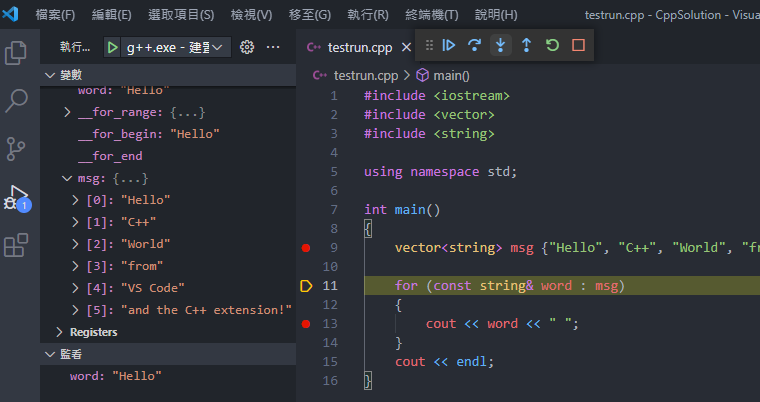Restart the debugging session
The image size is (760, 402).
[x=552, y=45]
